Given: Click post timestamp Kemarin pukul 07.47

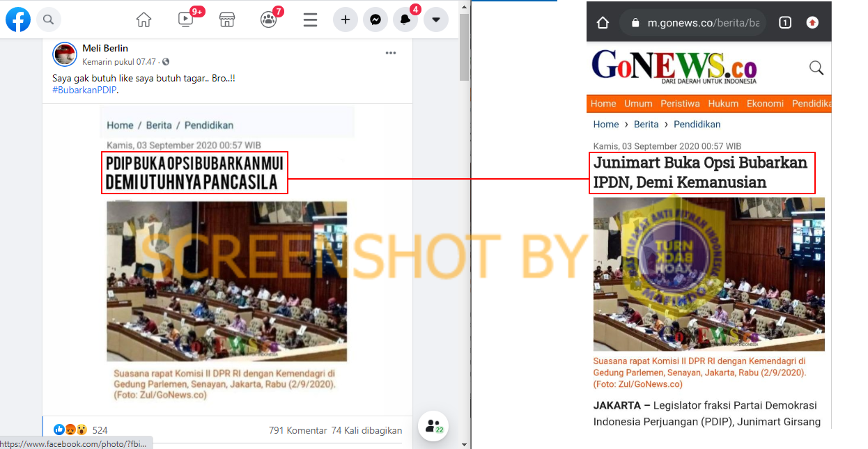Looking at the screenshot, I should 121,62.
